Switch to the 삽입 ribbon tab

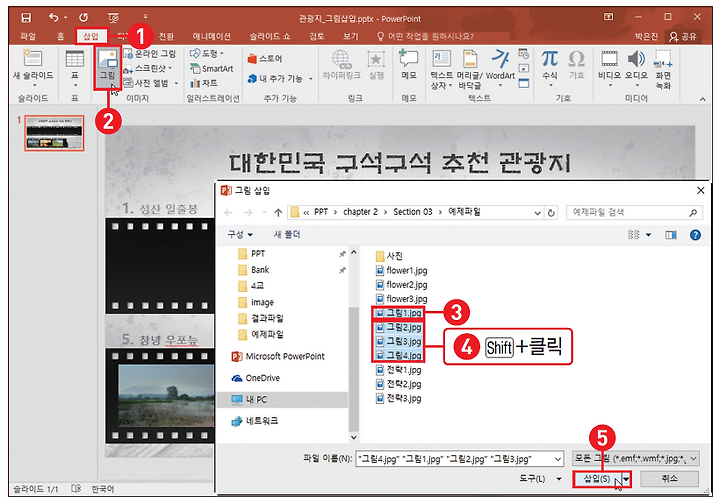[x=91, y=36]
